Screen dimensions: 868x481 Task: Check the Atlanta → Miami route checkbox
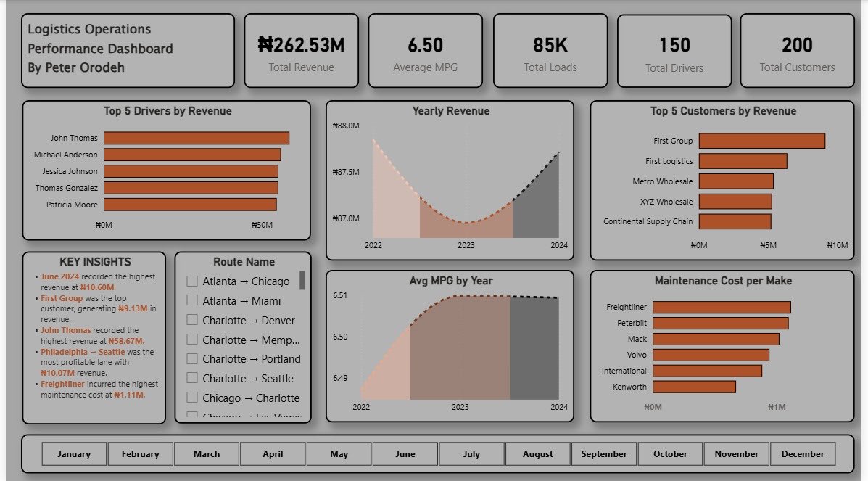tap(192, 300)
